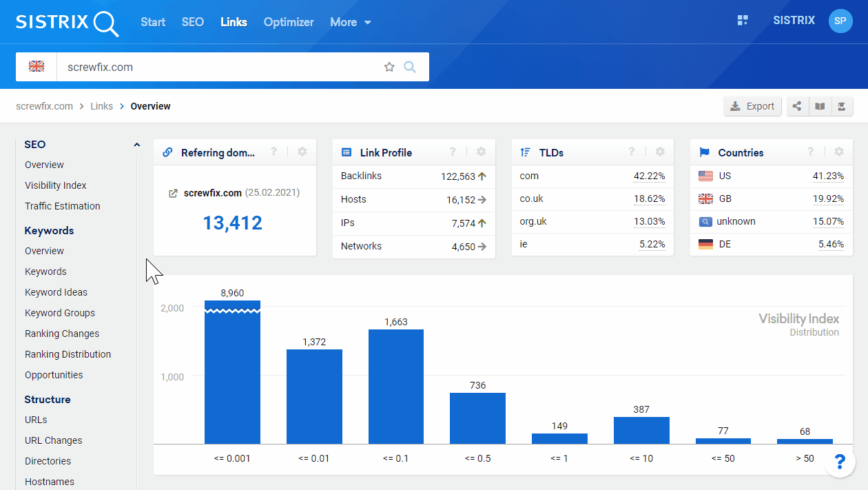Open URLs in sidebar
Image resolution: width=868 pixels, height=490 pixels.
pos(36,420)
